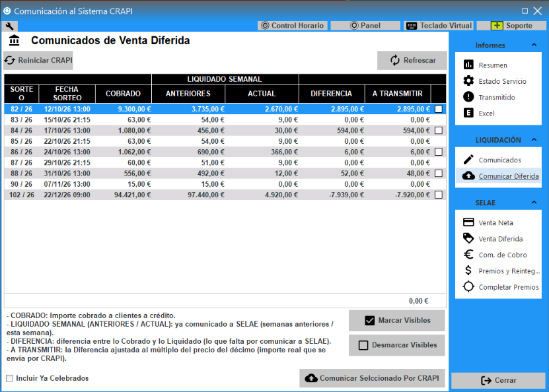Click the Resumen bar chart icon
This screenshot has height=392, width=549.
468,65
